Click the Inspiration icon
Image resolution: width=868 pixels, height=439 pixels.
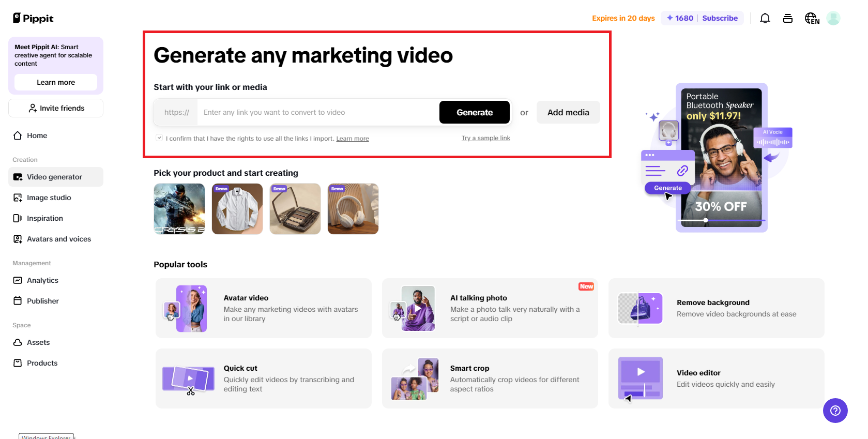click(18, 218)
